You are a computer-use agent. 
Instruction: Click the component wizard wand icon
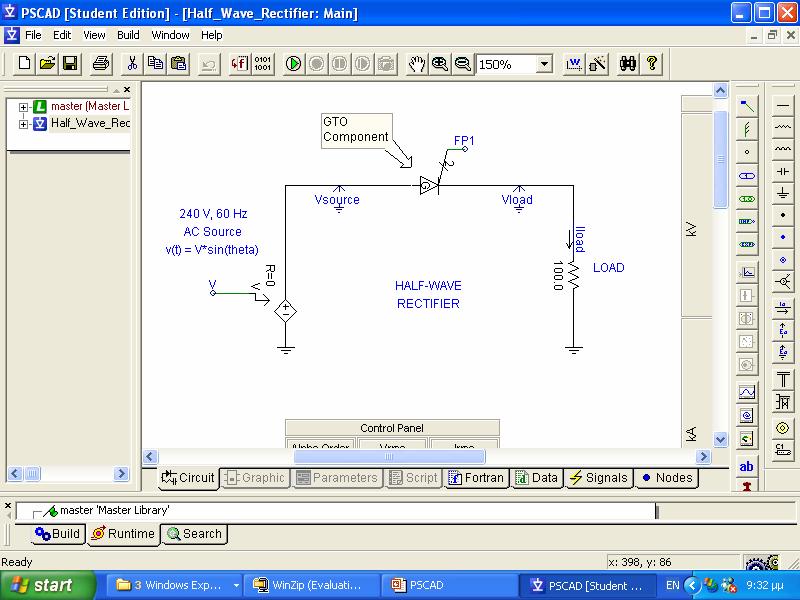tap(597, 64)
